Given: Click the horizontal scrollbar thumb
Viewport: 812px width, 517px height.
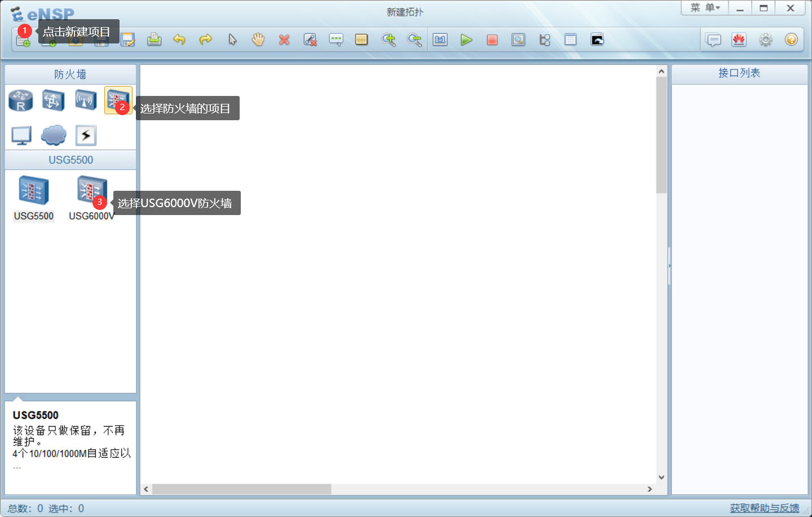Looking at the screenshot, I should tap(241, 489).
